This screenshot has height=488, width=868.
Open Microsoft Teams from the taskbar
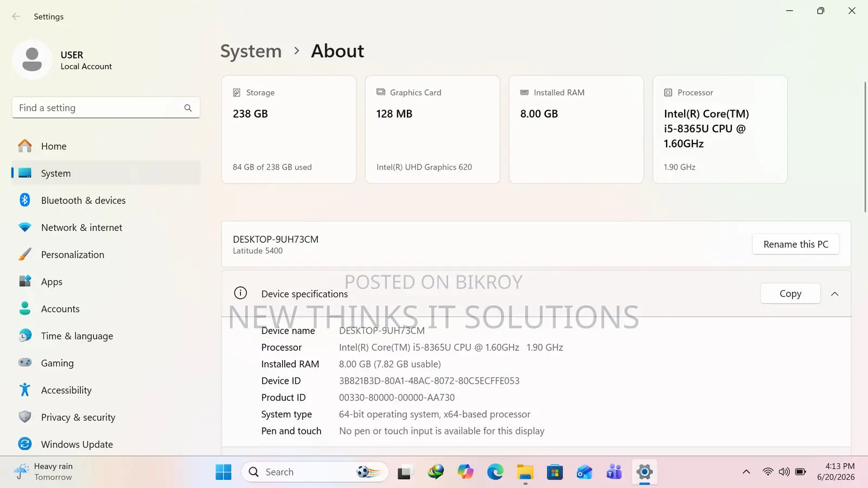614,472
